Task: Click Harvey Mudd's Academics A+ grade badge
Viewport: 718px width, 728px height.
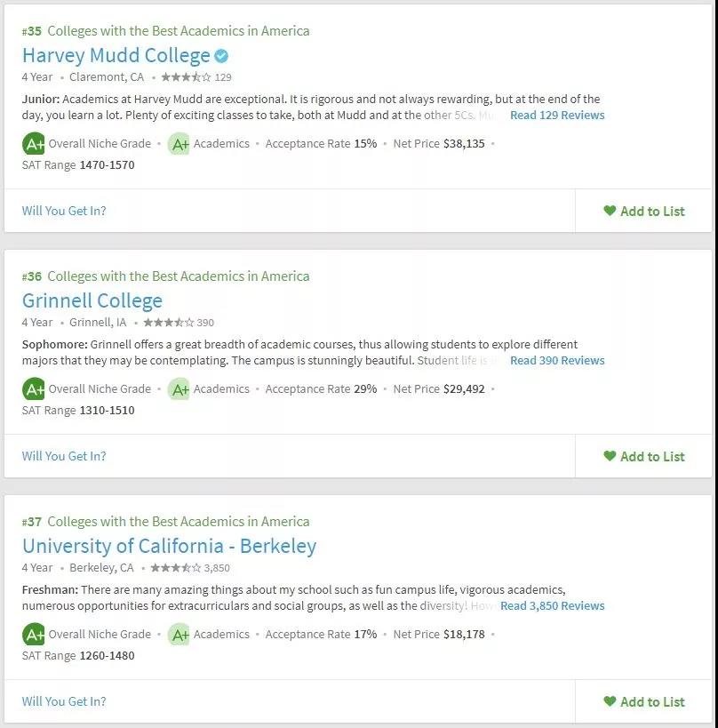Action: point(179,144)
